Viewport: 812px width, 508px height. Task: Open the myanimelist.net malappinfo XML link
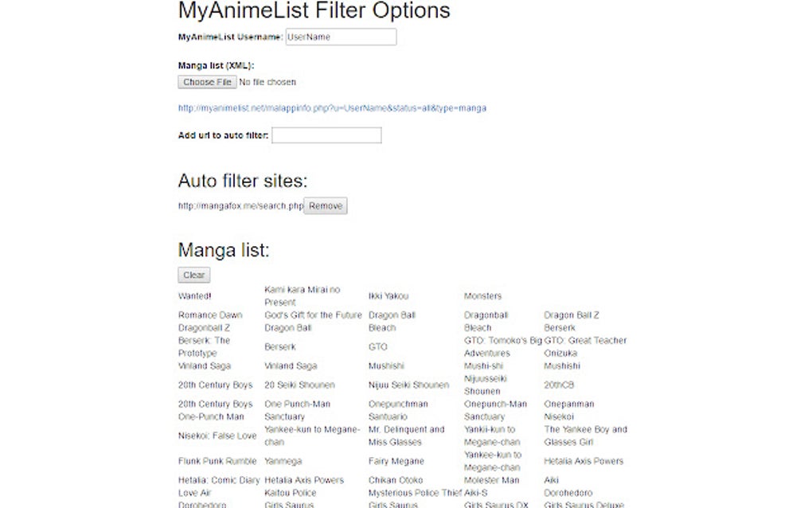coord(332,107)
